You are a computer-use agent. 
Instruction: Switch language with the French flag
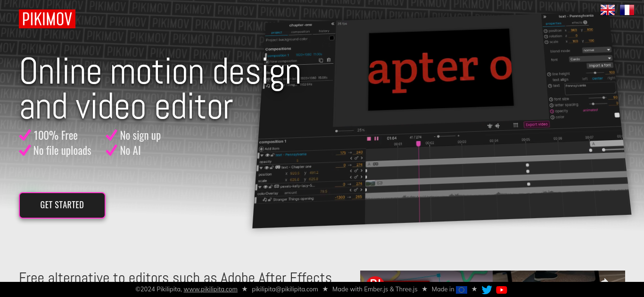627,10
